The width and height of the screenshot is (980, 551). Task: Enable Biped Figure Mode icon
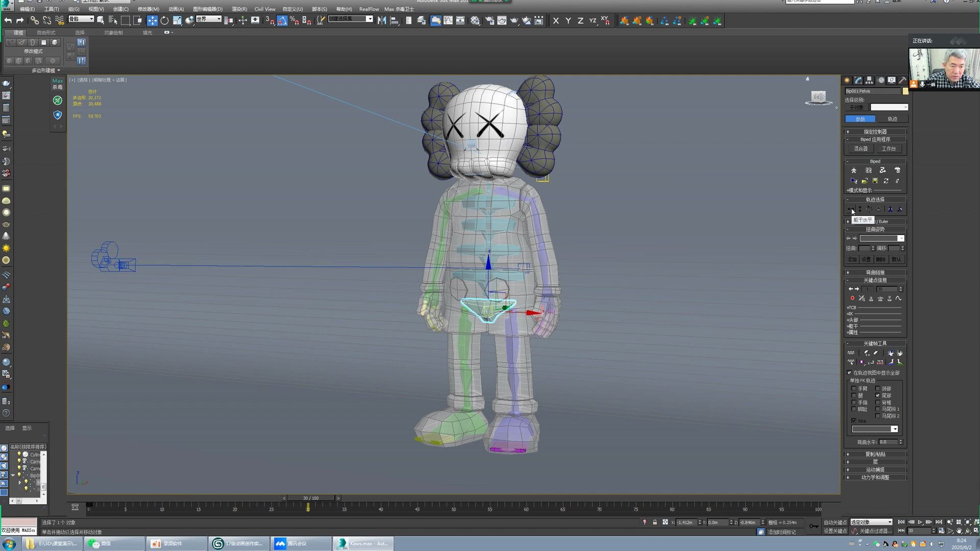click(x=853, y=170)
